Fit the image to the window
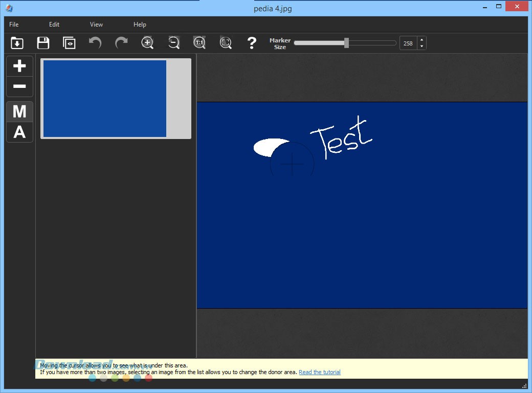The height and width of the screenshot is (393, 532). click(225, 43)
